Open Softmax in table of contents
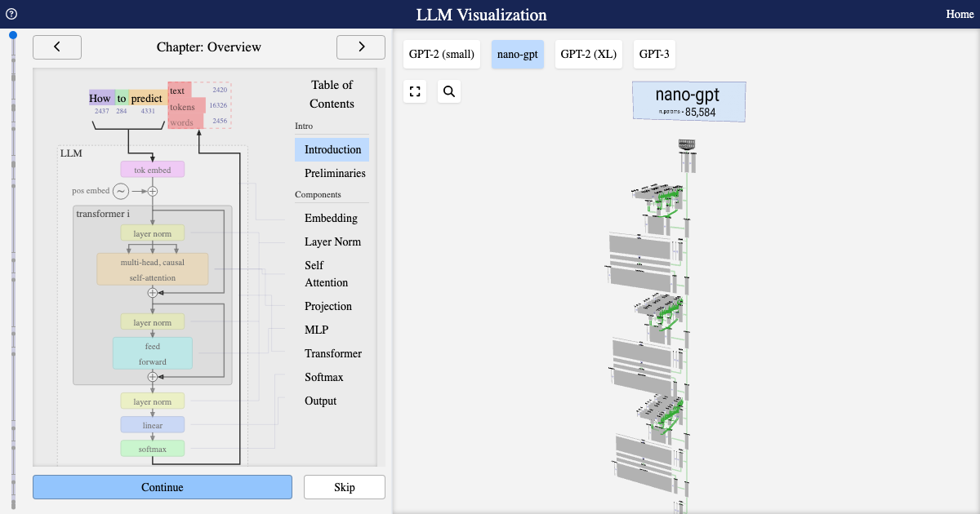980x514 pixels. point(324,377)
